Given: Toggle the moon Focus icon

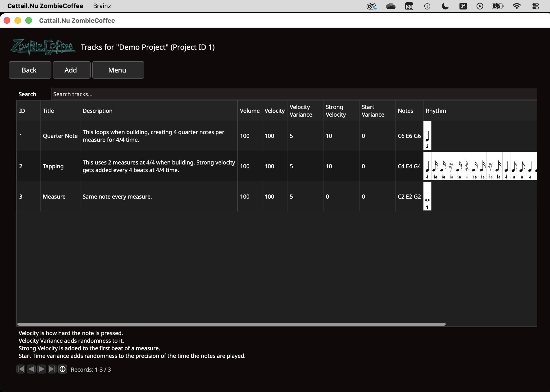Looking at the screenshot, I should click(x=445, y=6).
